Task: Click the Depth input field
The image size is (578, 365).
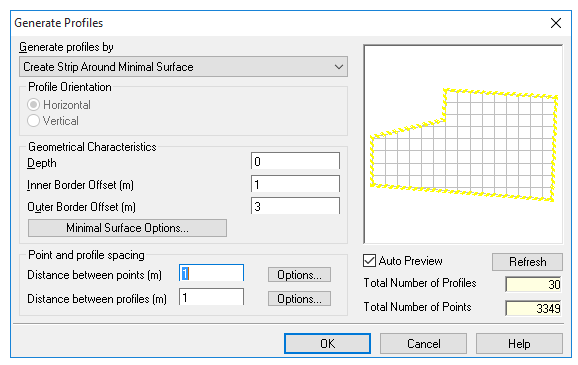Action: pyautogui.click(x=295, y=161)
